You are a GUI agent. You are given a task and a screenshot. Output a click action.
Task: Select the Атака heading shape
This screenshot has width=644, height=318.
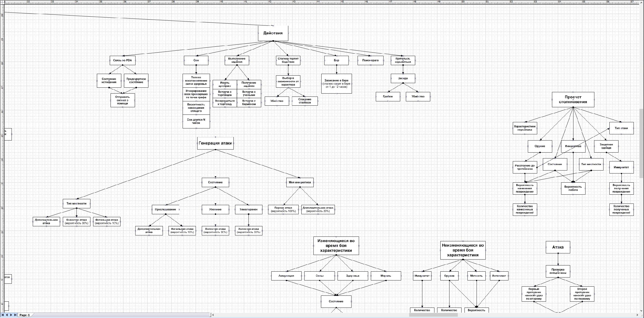[x=558, y=247]
